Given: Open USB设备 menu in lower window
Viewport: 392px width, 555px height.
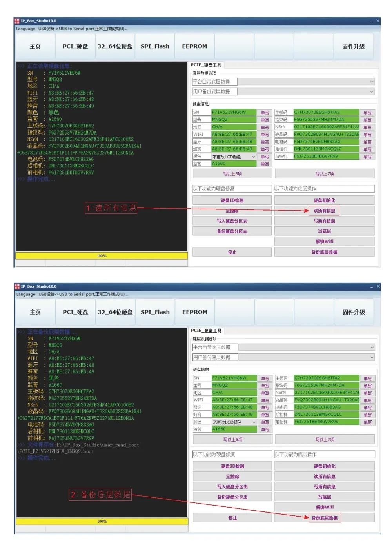Looking at the screenshot, I should (x=47, y=294).
